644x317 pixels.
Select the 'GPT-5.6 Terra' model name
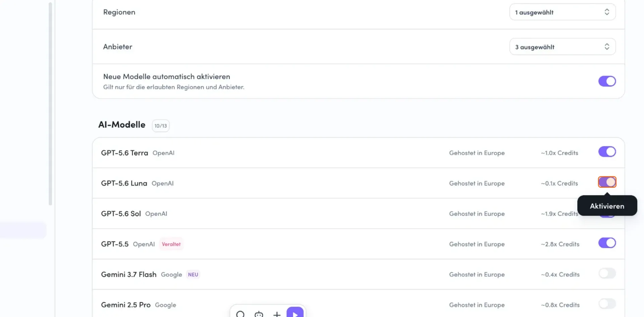tap(124, 153)
